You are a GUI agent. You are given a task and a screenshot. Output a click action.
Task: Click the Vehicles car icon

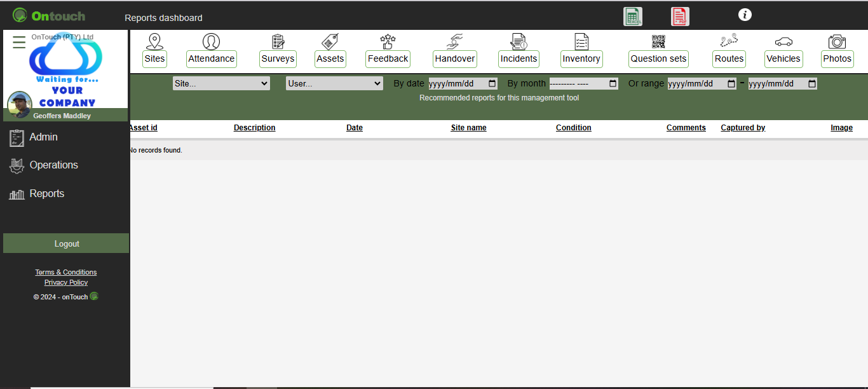(783, 42)
